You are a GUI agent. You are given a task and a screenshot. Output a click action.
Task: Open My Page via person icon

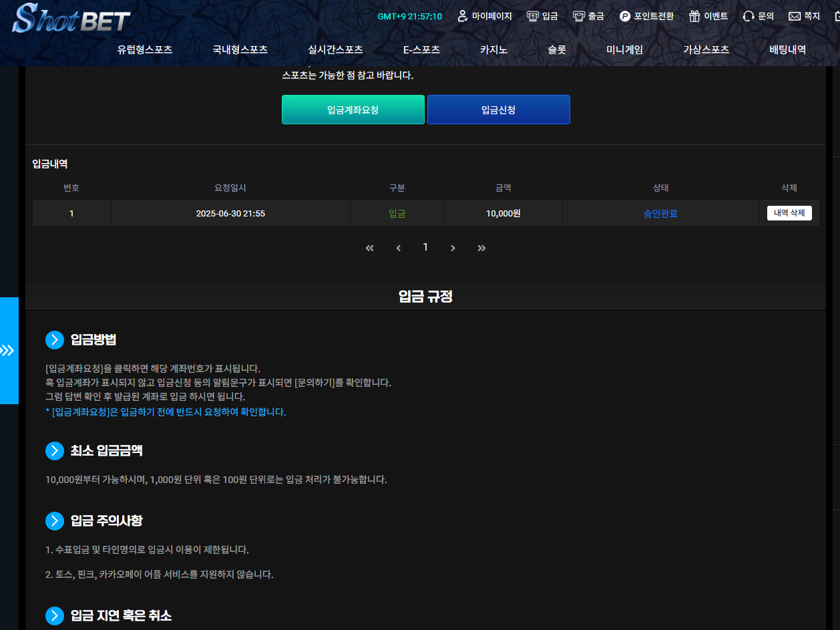click(x=462, y=16)
